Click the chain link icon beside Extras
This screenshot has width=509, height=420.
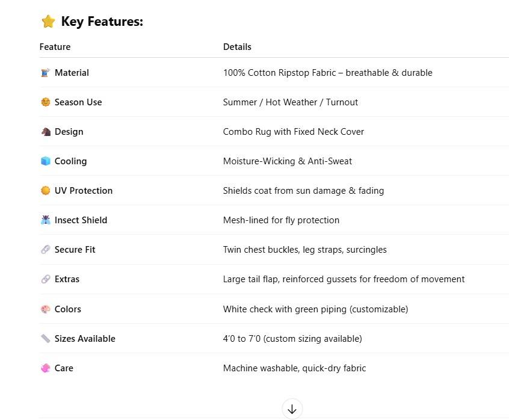[x=45, y=279]
